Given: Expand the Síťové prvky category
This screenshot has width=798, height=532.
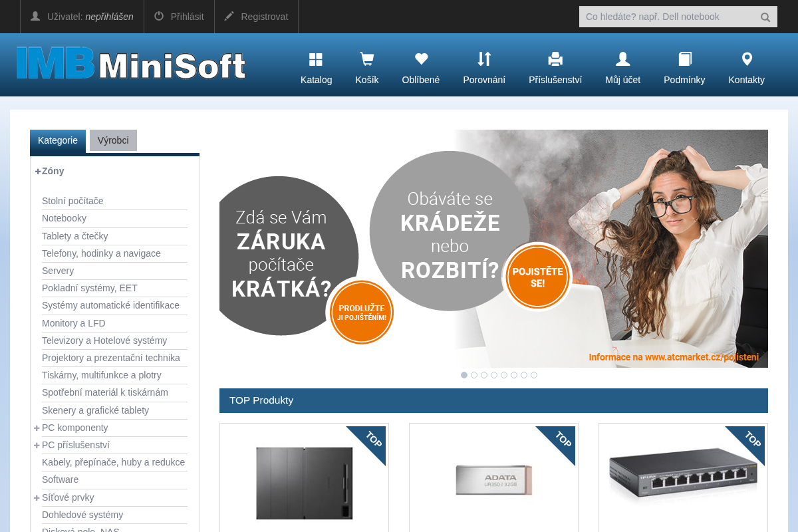Looking at the screenshot, I should click(x=37, y=498).
